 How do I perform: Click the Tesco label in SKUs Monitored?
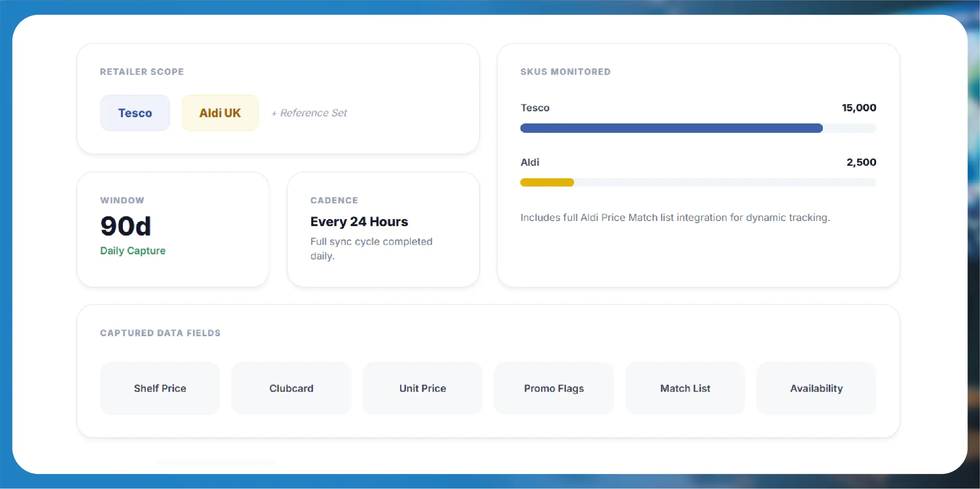tap(535, 108)
